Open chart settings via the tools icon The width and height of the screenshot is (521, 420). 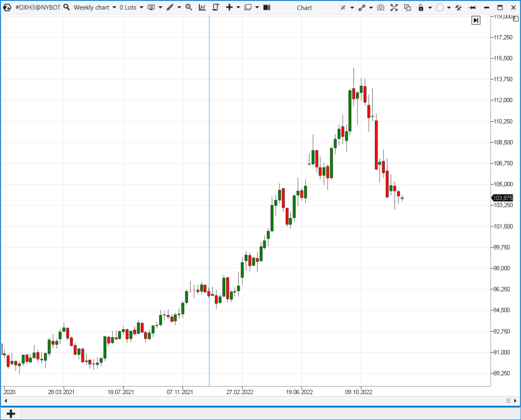459,7
